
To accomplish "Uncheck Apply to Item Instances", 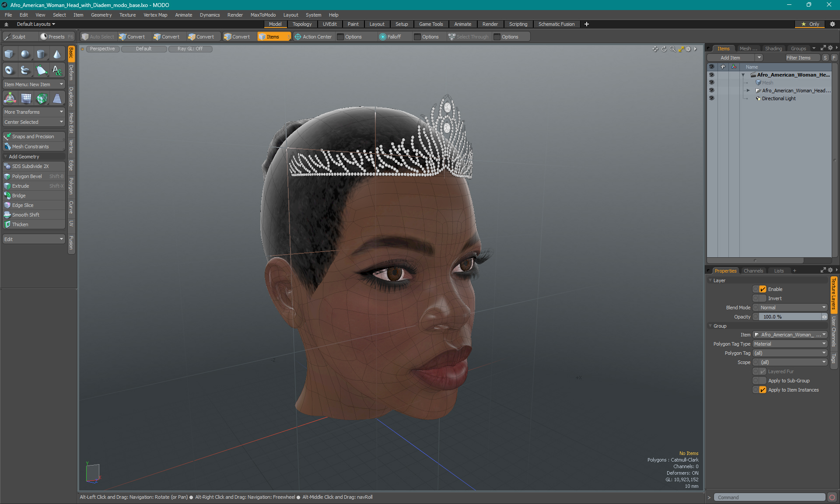I will coord(763,390).
